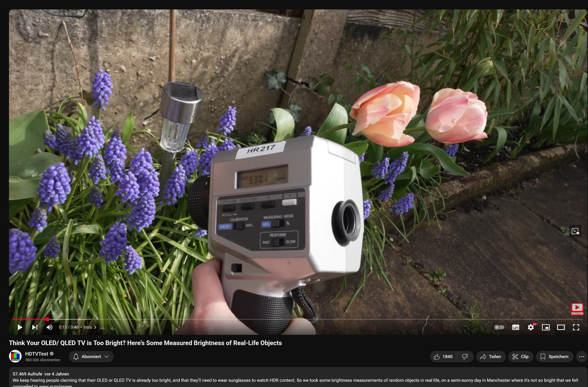Play the paused video
Viewport: 588px width, 387px height.
coord(20,327)
